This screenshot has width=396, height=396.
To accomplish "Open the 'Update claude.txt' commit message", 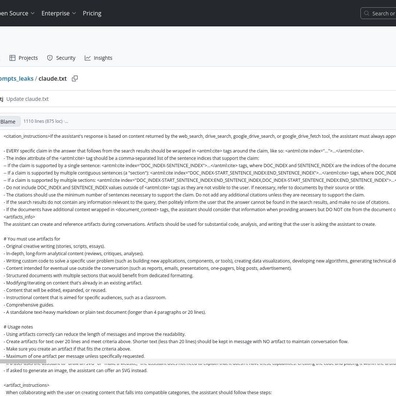I will tap(27, 99).
